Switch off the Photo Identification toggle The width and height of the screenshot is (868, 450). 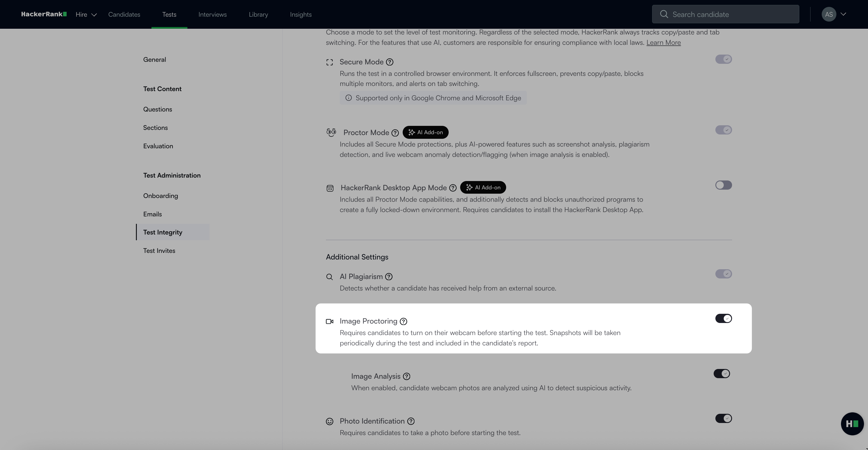[723, 418]
